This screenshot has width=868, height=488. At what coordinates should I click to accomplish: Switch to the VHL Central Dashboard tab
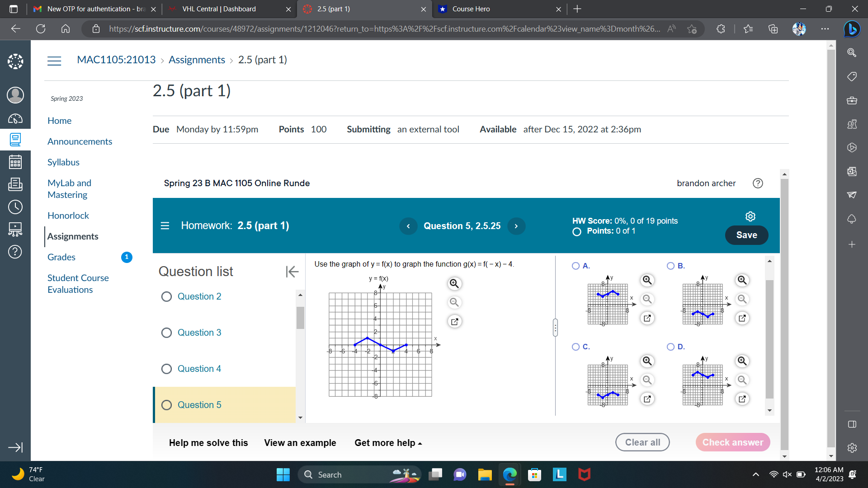point(219,9)
